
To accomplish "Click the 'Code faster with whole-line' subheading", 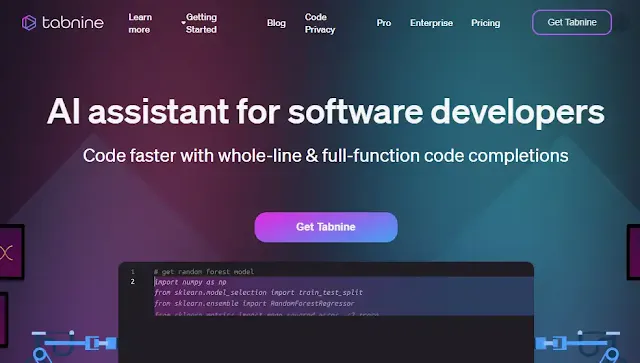I will [x=325, y=156].
